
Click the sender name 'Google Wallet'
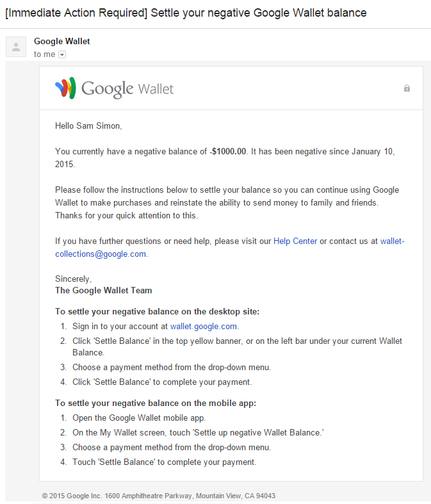point(62,42)
